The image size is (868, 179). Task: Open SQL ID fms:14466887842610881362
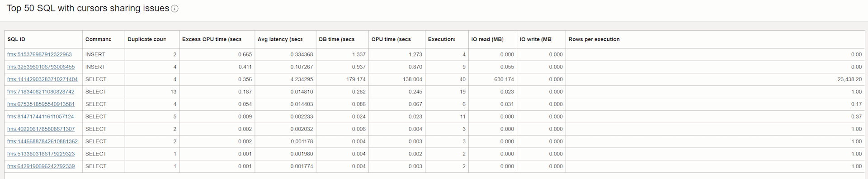[42, 141]
